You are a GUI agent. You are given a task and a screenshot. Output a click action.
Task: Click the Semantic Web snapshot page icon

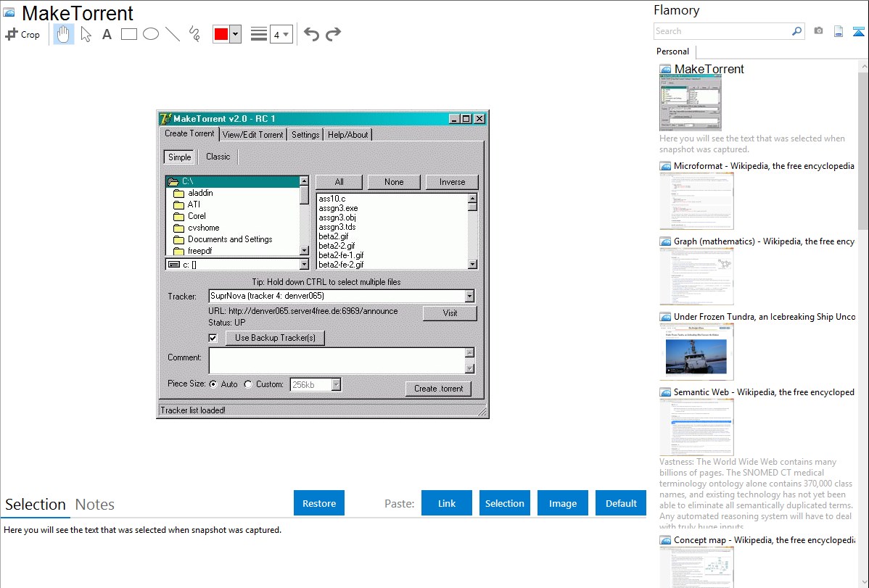click(x=665, y=392)
